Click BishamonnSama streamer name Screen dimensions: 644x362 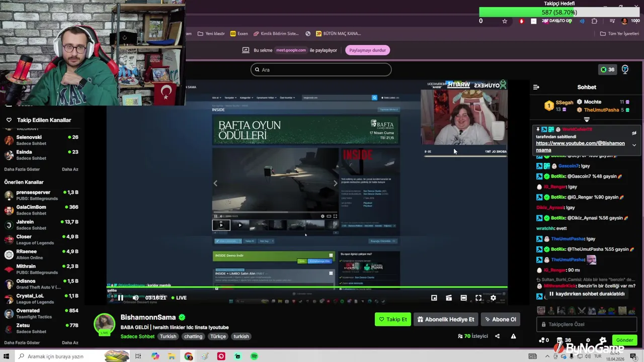(x=148, y=317)
